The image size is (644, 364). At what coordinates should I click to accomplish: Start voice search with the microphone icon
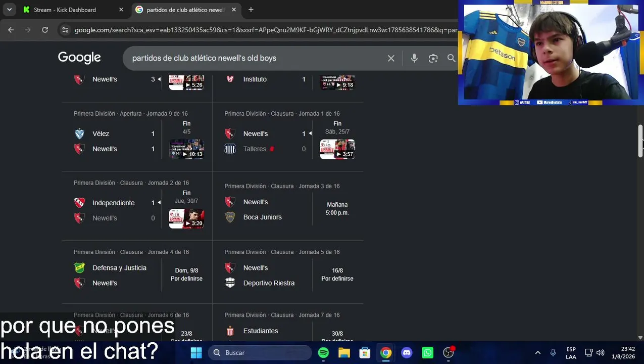coord(414,58)
